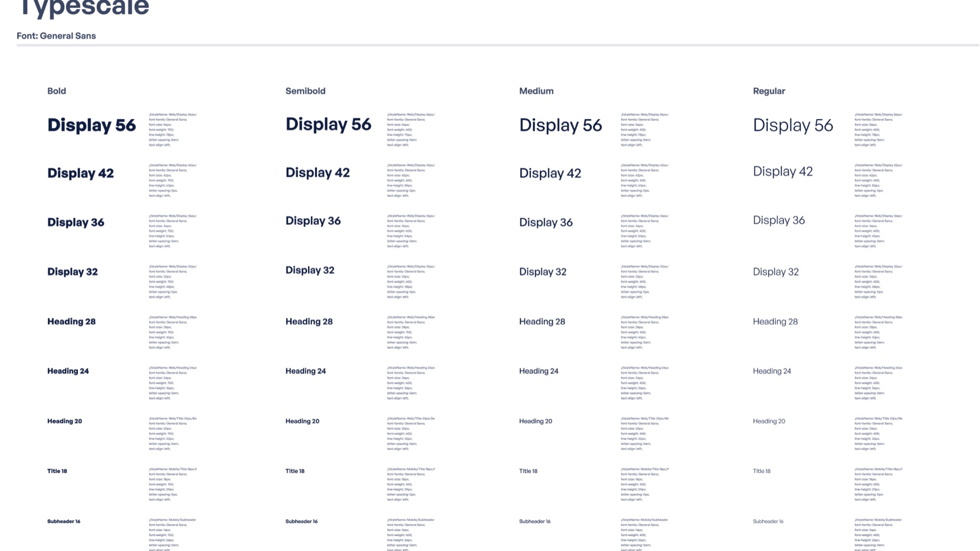Select Medium 'Display 42' sample text

pyautogui.click(x=550, y=173)
